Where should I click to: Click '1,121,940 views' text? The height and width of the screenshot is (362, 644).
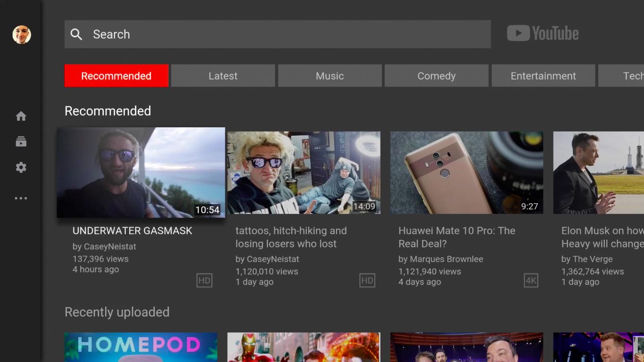(x=430, y=271)
